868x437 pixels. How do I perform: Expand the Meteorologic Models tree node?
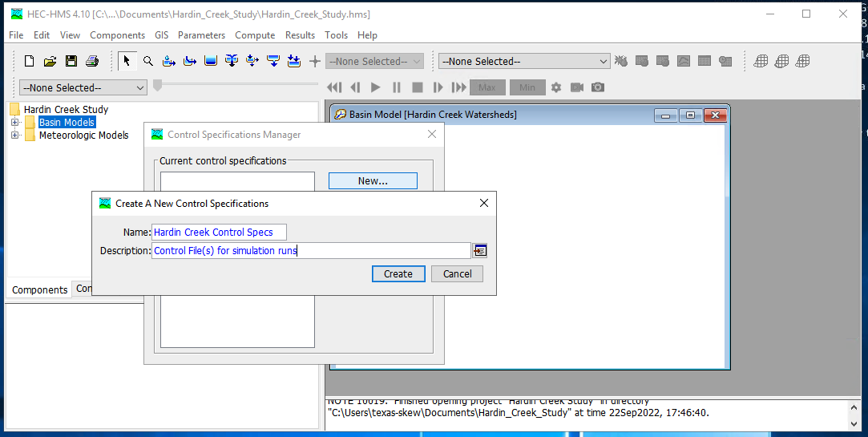[15, 136]
